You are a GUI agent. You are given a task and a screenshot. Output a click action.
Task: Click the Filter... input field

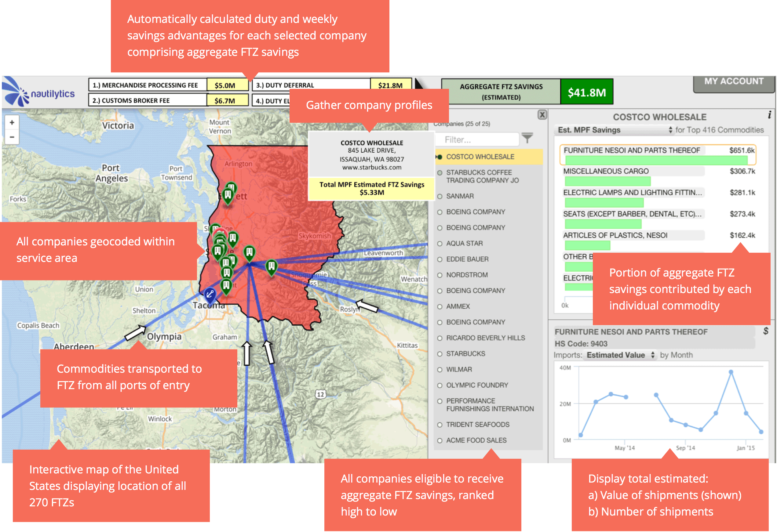[x=477, y=139]
